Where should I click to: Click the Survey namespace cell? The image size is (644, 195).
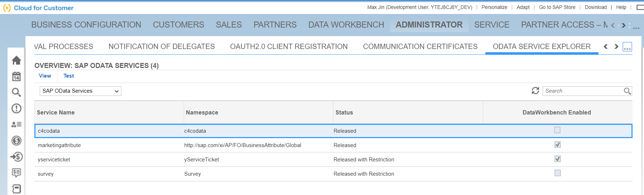point(192,174)
